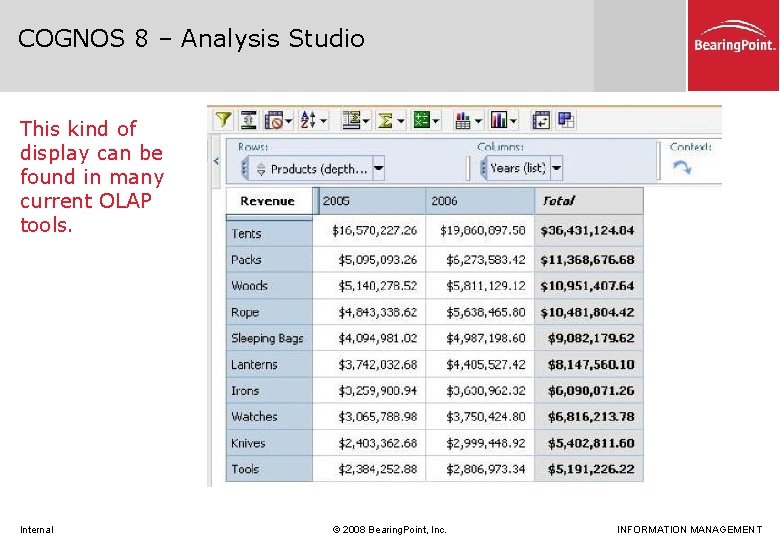Click the yellow funnel Filter icon
The image size is (780, 540).
tap(223, 120)
